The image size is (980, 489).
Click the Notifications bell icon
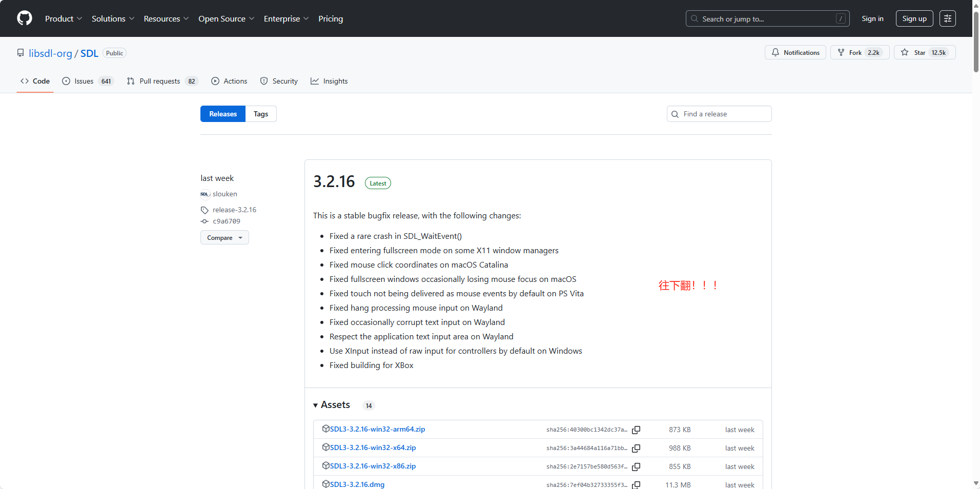pos(775,52)
